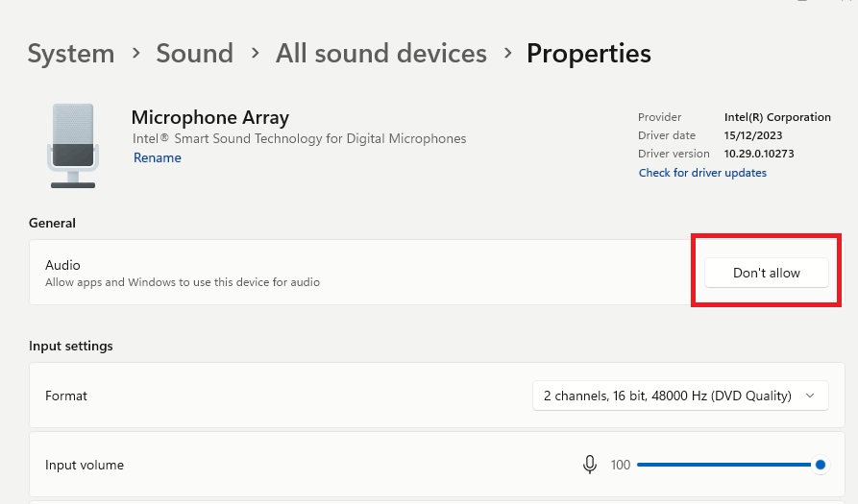This screenshot has width=858, height=504.
Task: Open Check for driver updates link
Action: 702,173
